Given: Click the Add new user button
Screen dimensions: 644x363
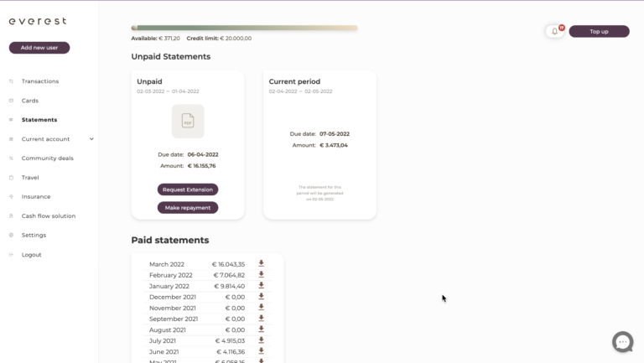Looking at the screenshot, I should (x=39, y=48).
